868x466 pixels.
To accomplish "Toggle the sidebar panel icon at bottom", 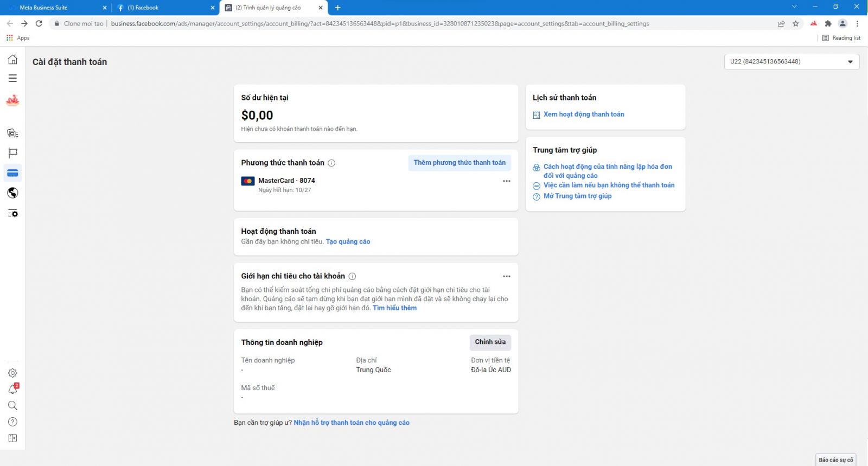I will pos(12,438).
